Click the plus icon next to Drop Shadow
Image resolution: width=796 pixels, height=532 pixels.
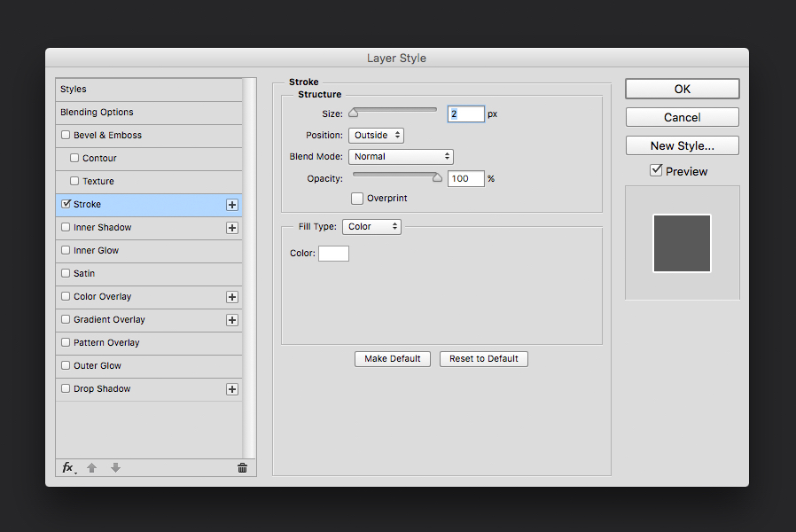coord(231,388)
